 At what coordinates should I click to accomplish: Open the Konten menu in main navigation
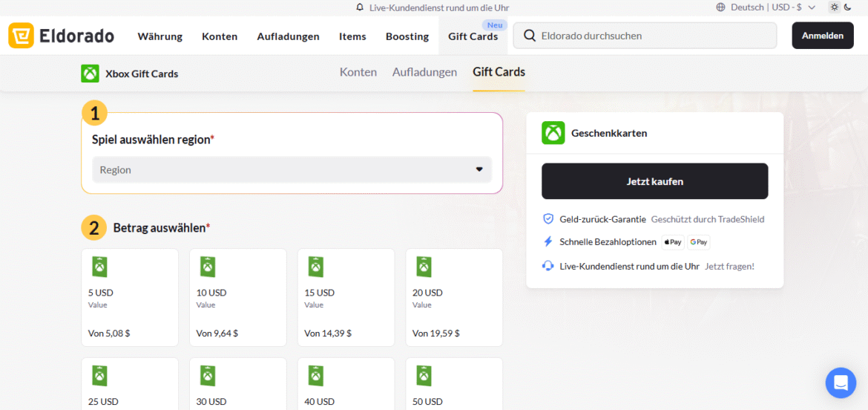220,36
